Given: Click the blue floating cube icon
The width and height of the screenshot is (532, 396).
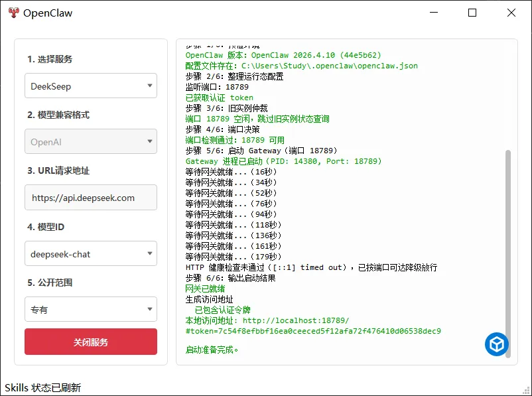Looking at the screenshot, I should tap(497, 344).
